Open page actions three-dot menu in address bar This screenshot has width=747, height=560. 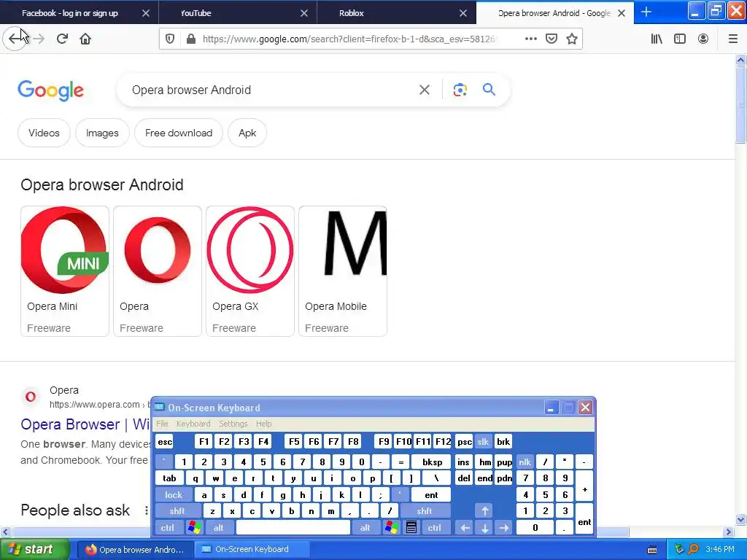531,39
